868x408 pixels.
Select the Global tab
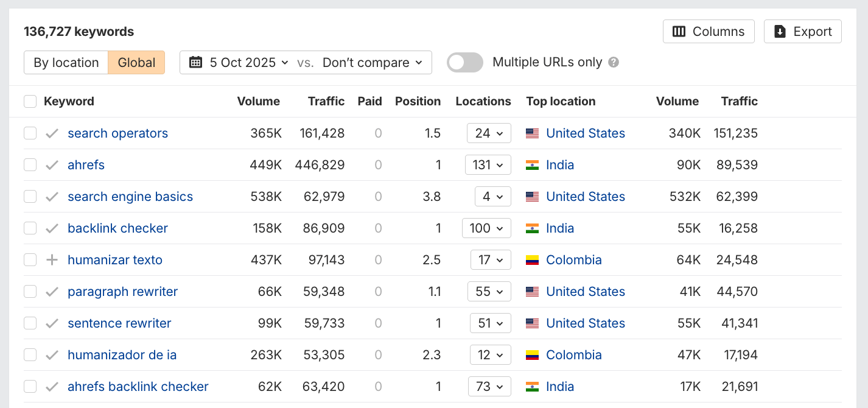click(136, 62)
